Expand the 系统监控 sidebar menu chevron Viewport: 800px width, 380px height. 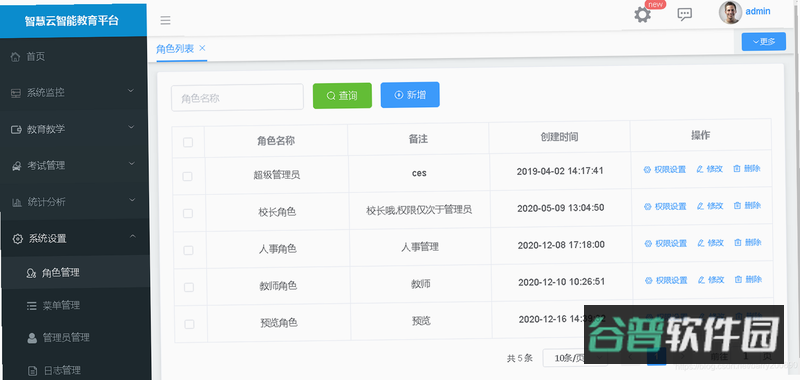pos(131,91)
